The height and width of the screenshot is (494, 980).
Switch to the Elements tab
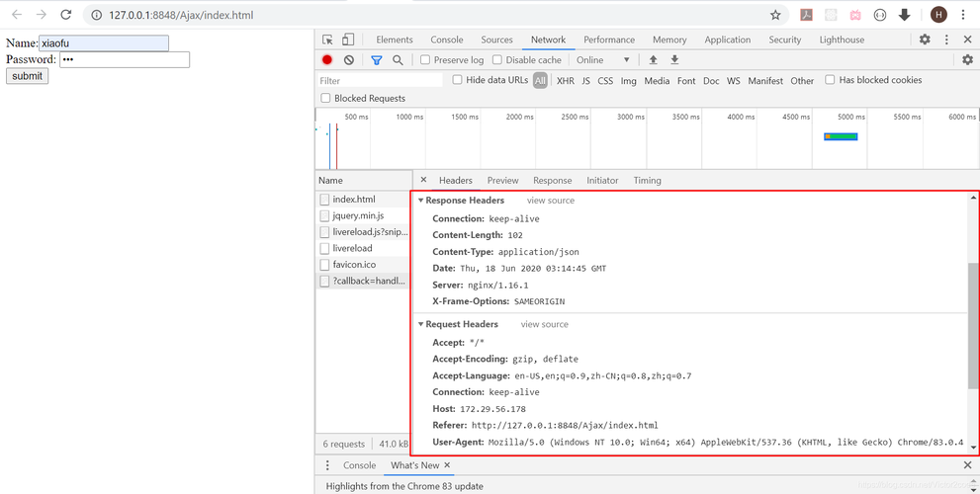click(395, 40)
